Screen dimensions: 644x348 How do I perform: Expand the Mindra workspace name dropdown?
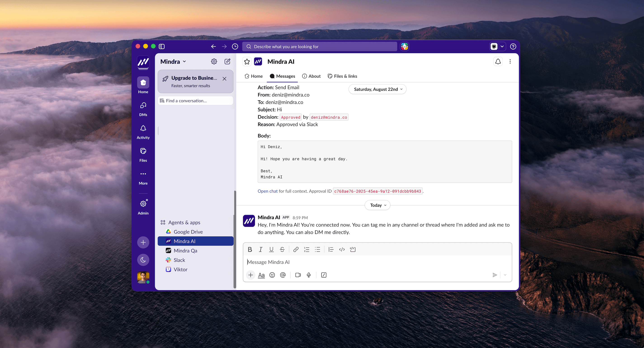point(173,62)
